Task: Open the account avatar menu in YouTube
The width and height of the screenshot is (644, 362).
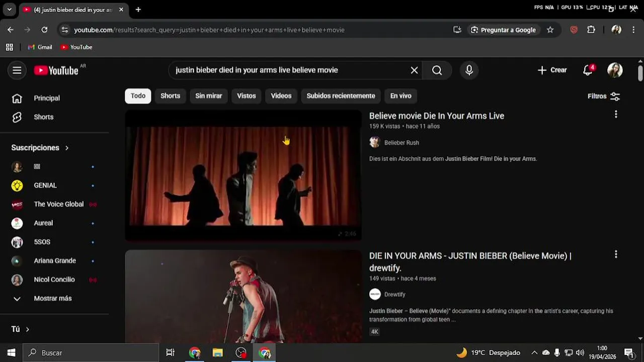Action: 615,70
